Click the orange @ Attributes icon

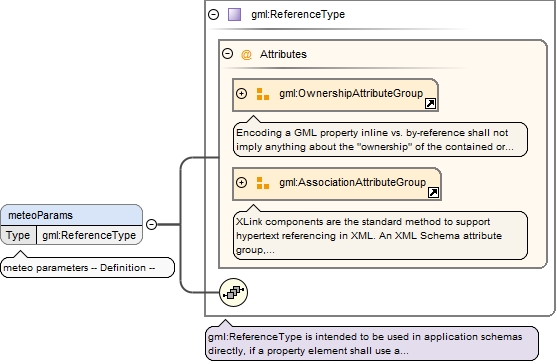pos(246,55)
